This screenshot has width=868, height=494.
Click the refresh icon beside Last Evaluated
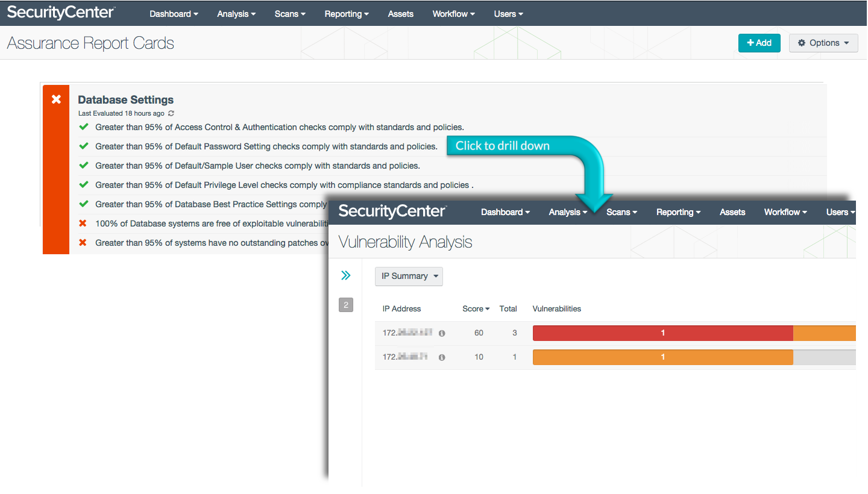pos(171,113)
